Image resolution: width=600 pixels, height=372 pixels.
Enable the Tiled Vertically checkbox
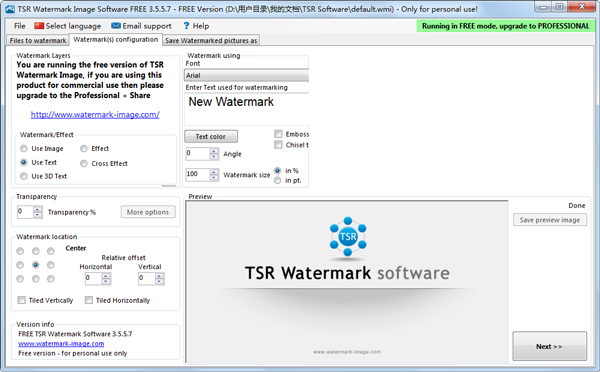pyautogui.click(x=22, y=300)
